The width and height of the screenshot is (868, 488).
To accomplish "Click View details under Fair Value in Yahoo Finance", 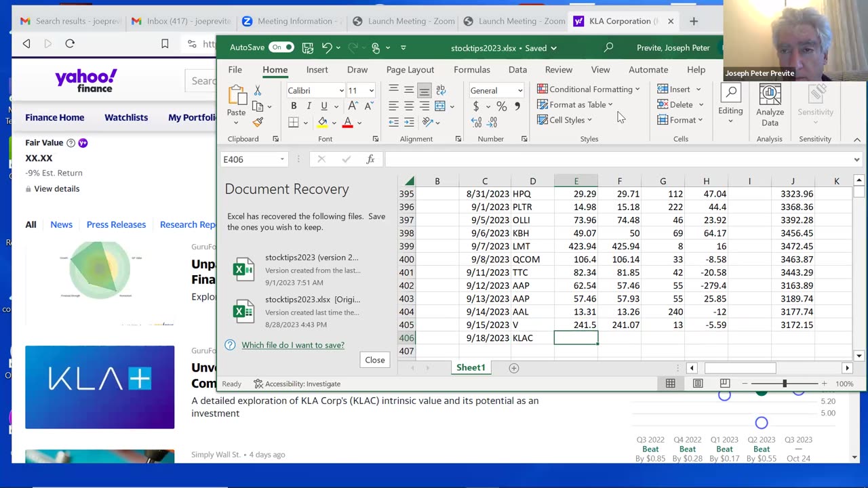I will click(x=57, y=189).
